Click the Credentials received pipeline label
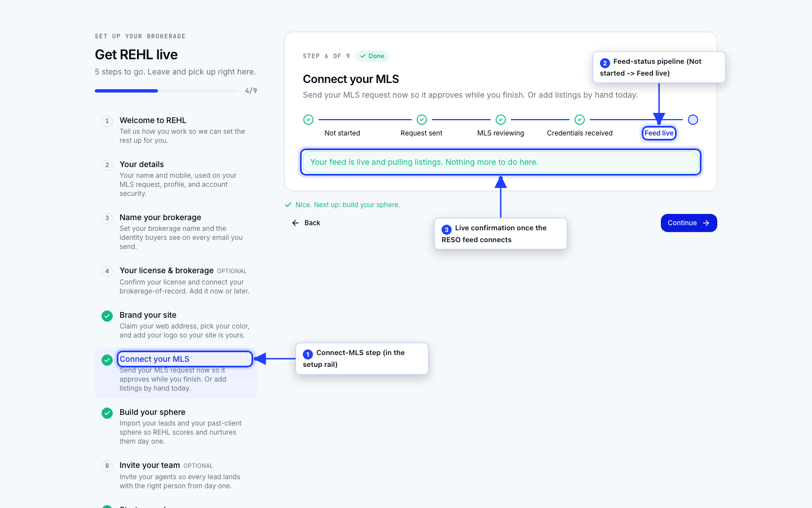812x508 pixels. pyautogui.click(x=580, y=133)
